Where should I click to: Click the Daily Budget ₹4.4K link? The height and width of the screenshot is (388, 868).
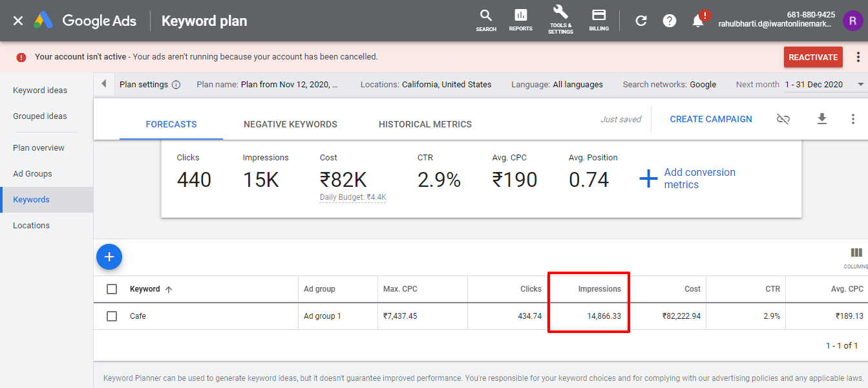[353, 197]
